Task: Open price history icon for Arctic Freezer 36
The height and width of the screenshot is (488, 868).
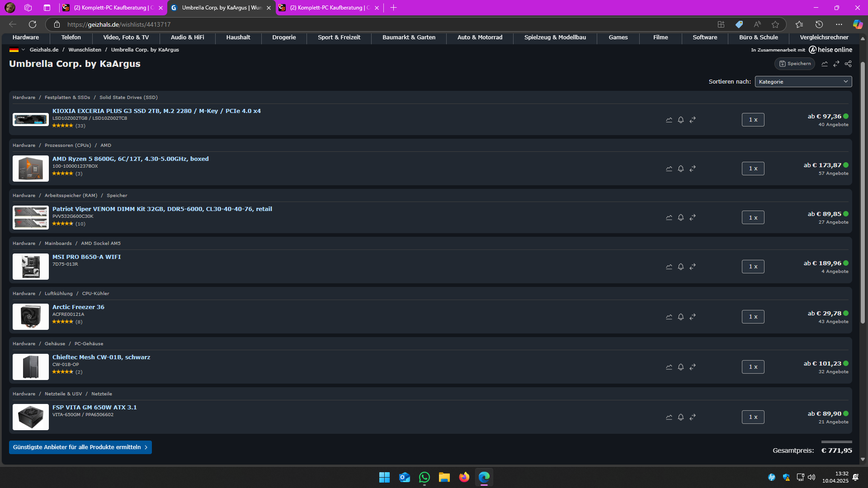Action: [x=669, y=317]
